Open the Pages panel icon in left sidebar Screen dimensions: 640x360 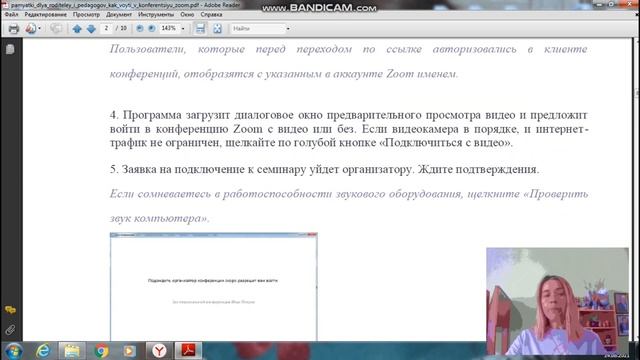click(10, 49)
